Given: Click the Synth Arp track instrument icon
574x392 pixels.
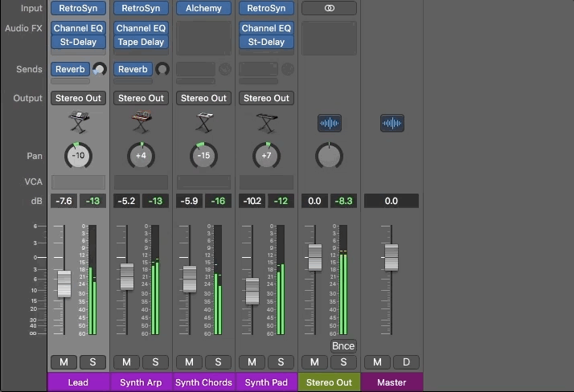Looking at the screenshot, I should coord(141,122).
